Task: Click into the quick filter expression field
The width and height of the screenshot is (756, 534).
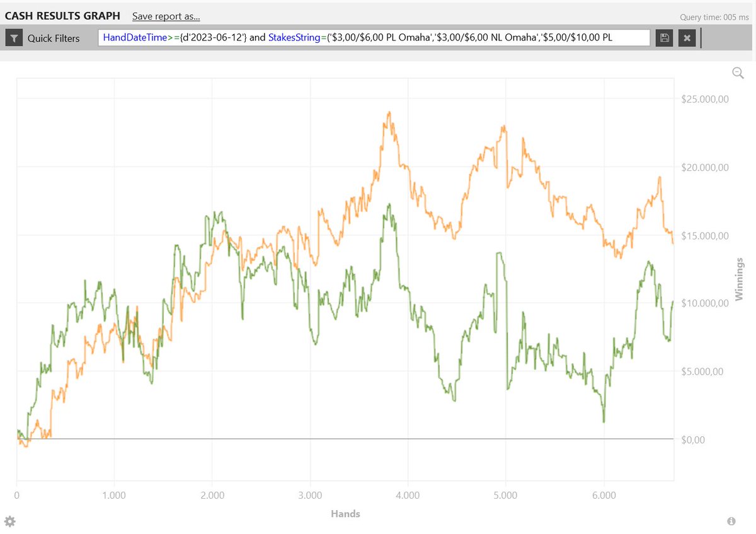Action: coord(374,38)
